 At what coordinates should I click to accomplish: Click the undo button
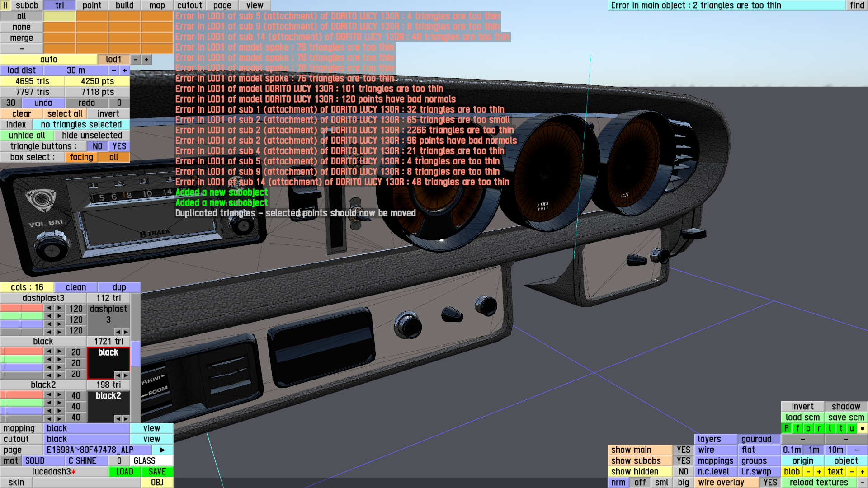click(x=43, y=103)
